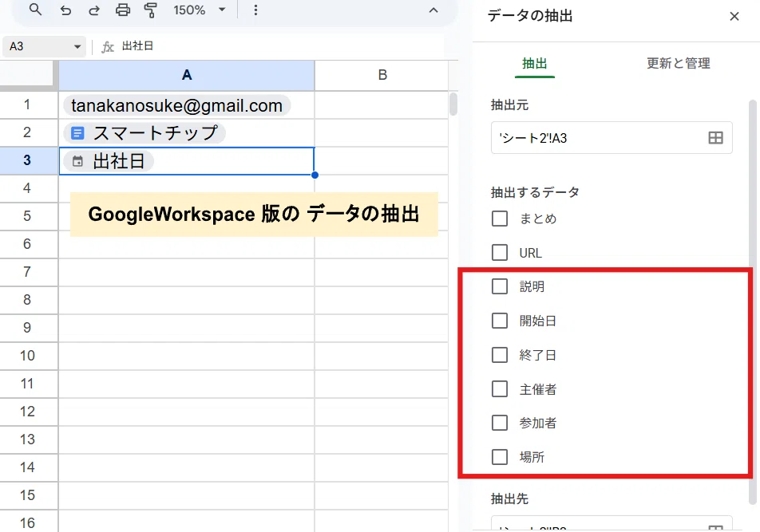This screenshot has height=532, width=760.
Task: Click the calendar icon in cell A3 chip
Action: coord(77,161)
